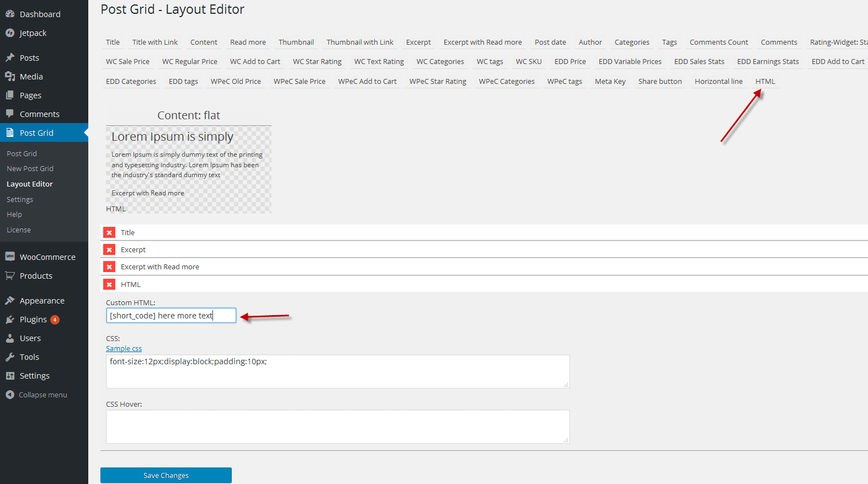Click the Content: flat preview header
Screen dimensions: 868x484
[189, 115]
